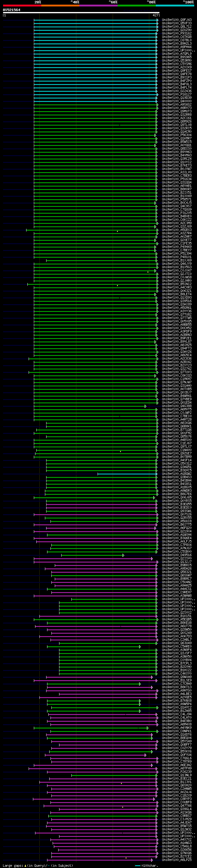The width and height of the screenshot is (197, 868).
Task: Select label UniRef100_A4RT28
Action: click(x=176, y=419)
